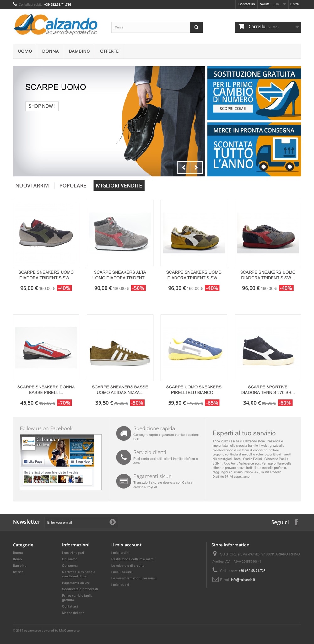
Task: Go to previous slide in banner
Action: (x=184, y=168)
